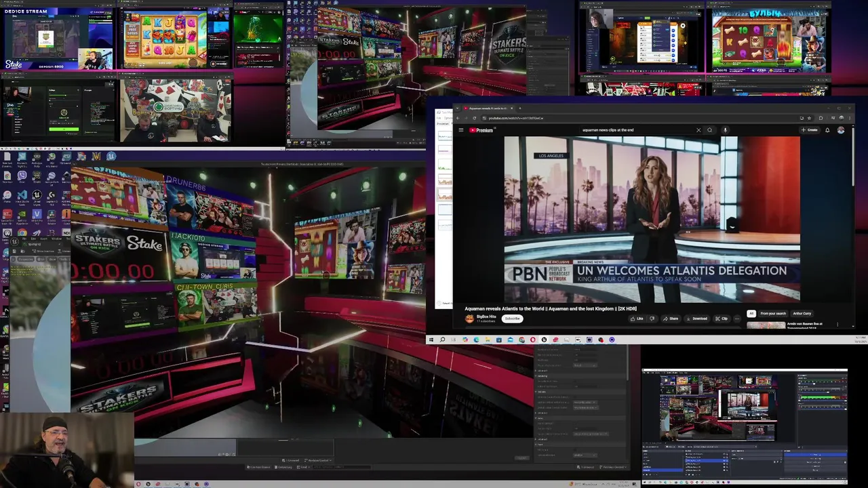Open the Edit menu in Unreal
Screen dimensions: 868x488
tap(33, 239)
